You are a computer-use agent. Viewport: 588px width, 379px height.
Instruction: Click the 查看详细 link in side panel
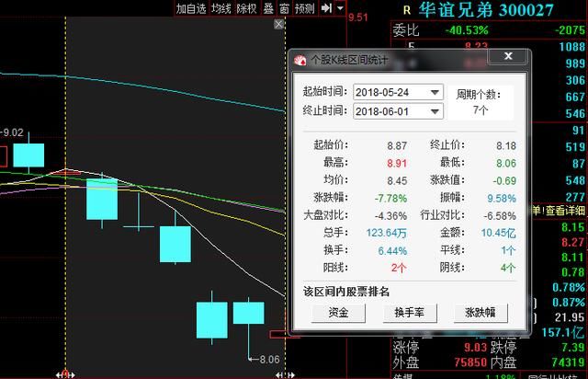[x=565, y=211]
